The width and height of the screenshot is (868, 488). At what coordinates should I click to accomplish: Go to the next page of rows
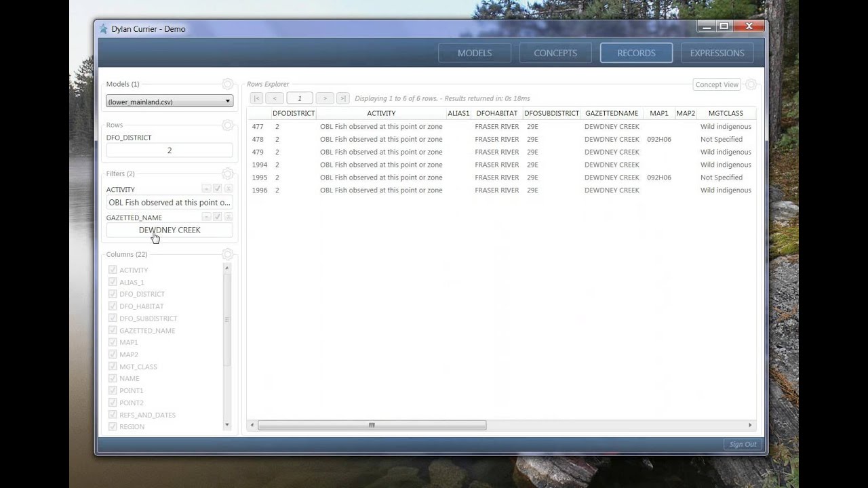click(325, 98)
